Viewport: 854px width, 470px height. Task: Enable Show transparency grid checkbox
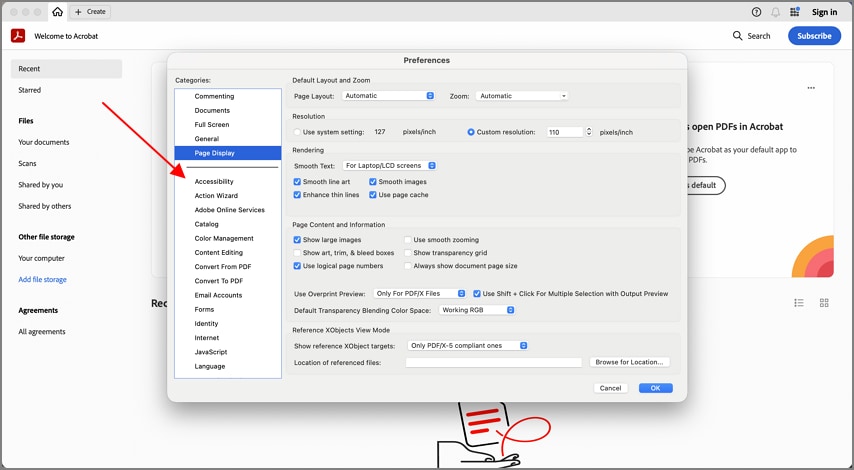[x=407, y=253]
